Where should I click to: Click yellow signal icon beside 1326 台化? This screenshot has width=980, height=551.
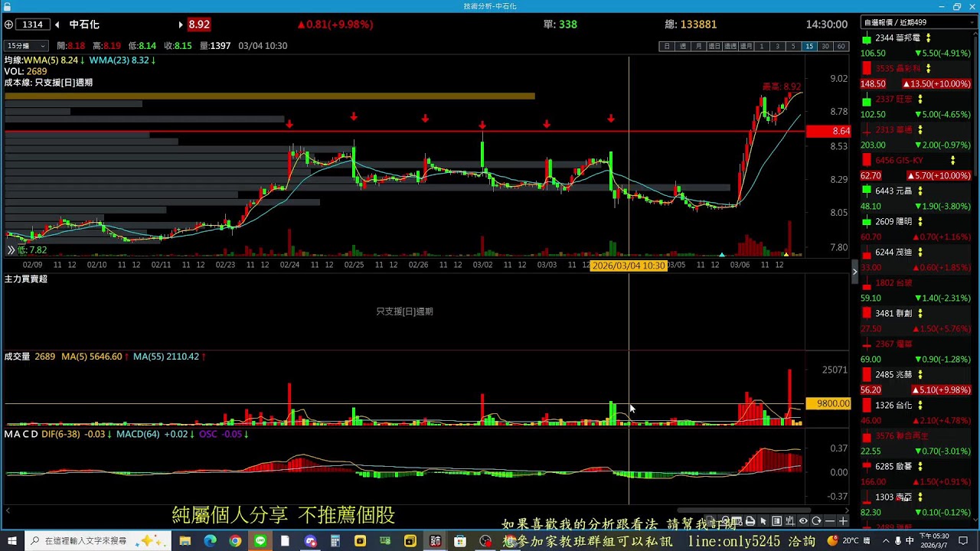pos(920,405)
